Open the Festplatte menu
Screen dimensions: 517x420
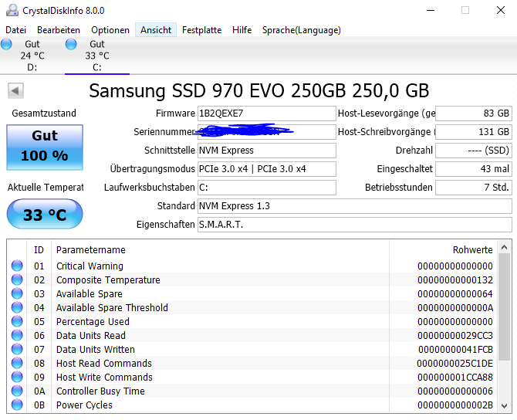pos(201,30)
